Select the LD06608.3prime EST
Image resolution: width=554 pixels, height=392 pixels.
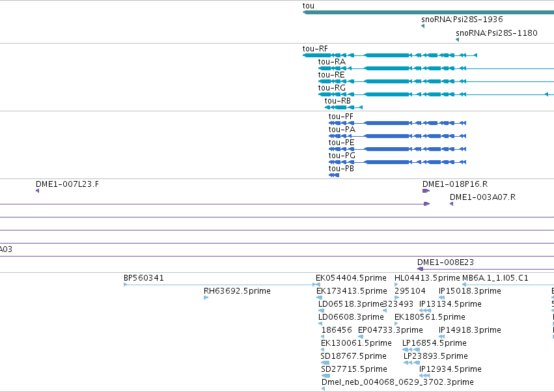pyautogui.click(x=320, y=324)
